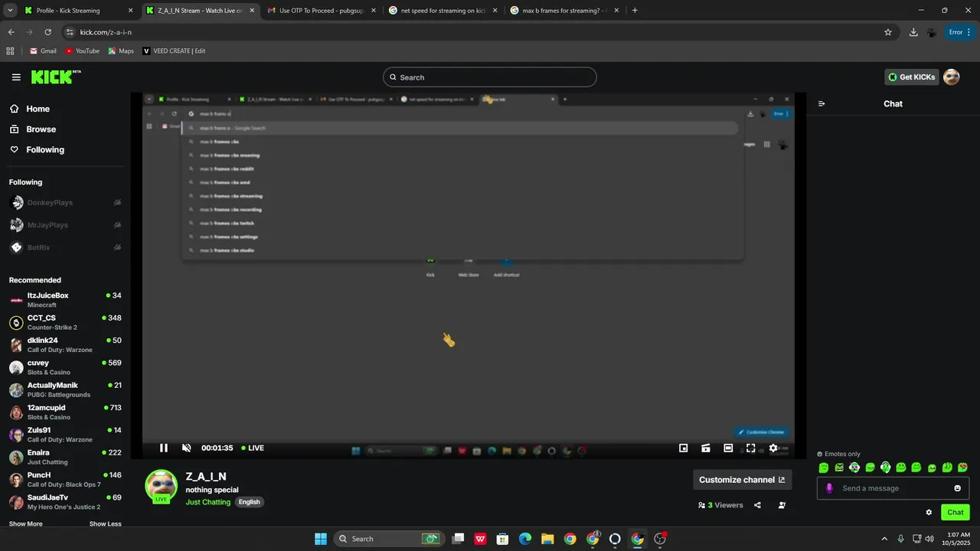Open CCT_CS Counter-Strike 2 channel
Image resolution: width=980 pixels, height=551 pixels.
65,322
